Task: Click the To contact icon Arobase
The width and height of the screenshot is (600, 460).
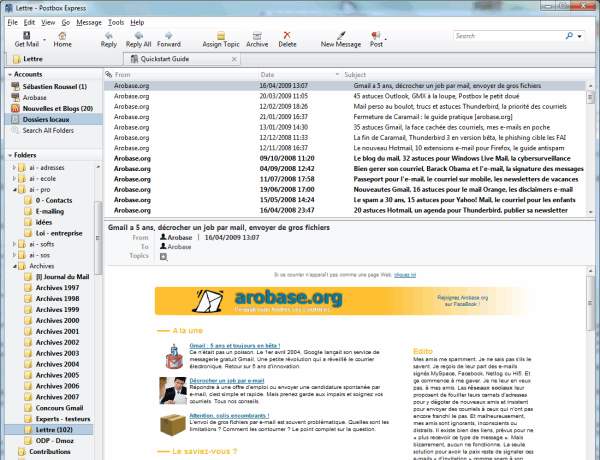Action: (x=163, y=246)
